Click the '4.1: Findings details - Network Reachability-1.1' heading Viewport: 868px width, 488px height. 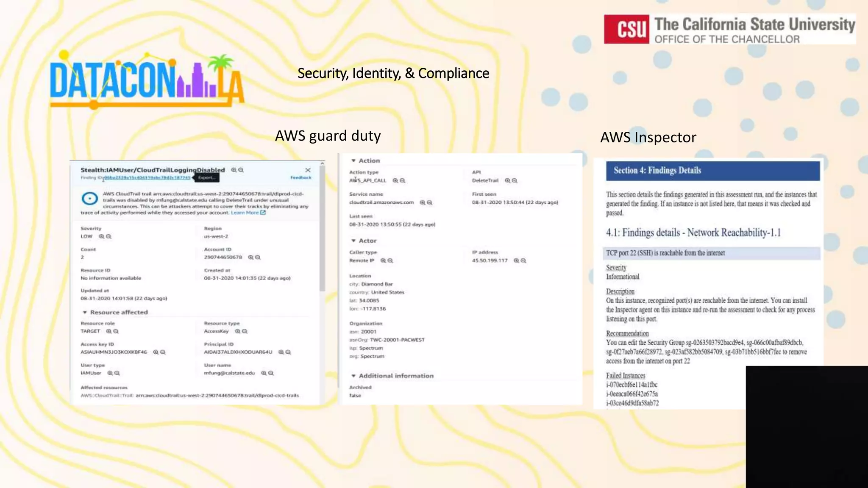(693, 233)
